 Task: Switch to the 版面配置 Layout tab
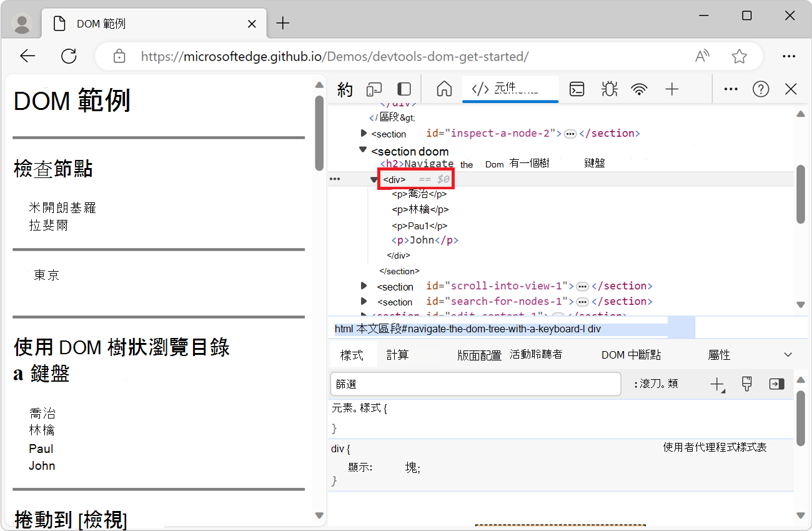point(479,355)
